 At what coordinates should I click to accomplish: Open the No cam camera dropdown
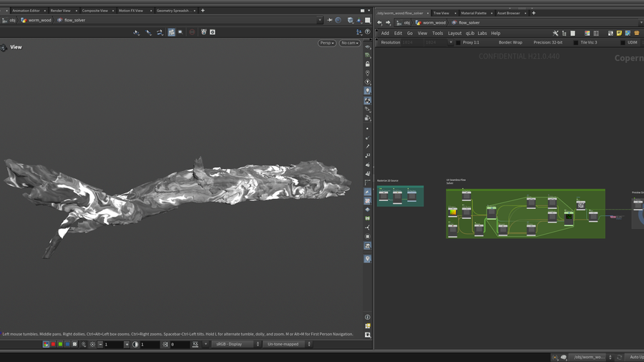(349, 43)
